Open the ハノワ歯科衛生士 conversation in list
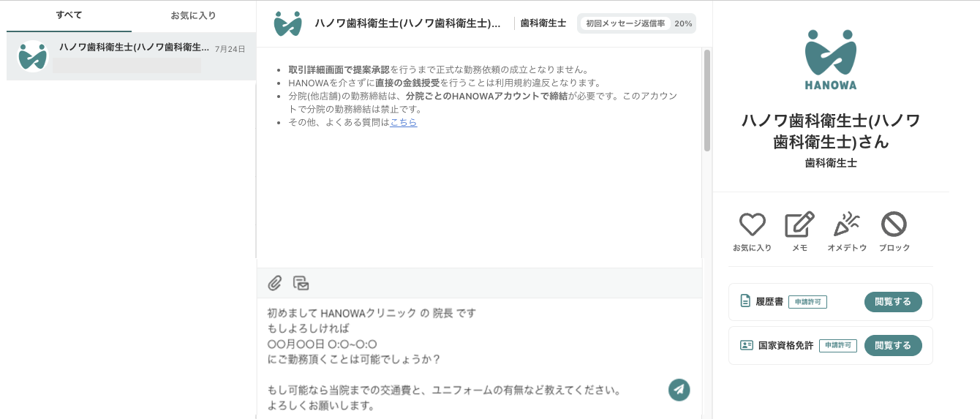The height and width of the screenshot is (419, 980). [131, 56]
